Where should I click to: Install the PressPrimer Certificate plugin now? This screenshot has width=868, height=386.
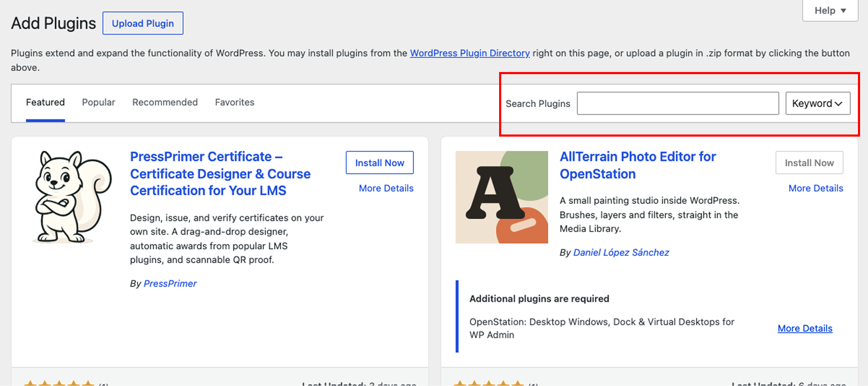point(379,163)
